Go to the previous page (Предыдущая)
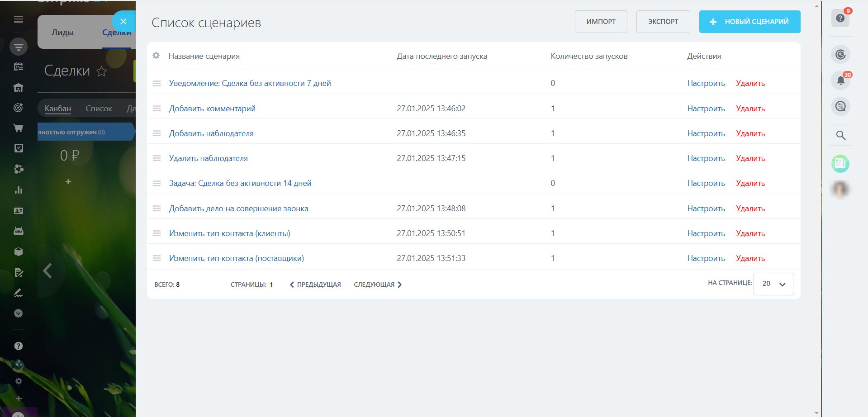This screenshot has width=868, height=417. [x=315, y=284]
